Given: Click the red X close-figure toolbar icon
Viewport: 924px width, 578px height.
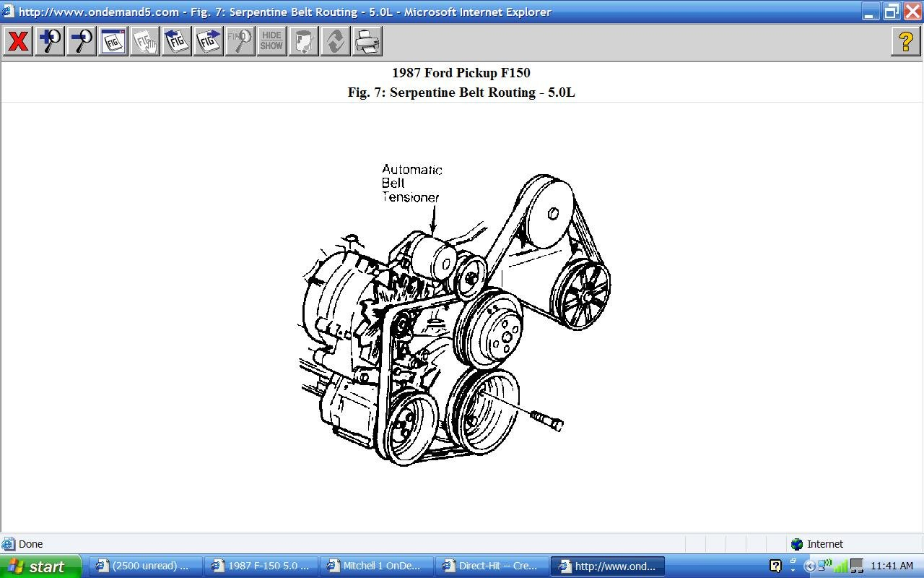Looking at the screenshot, I should point(18,41).
